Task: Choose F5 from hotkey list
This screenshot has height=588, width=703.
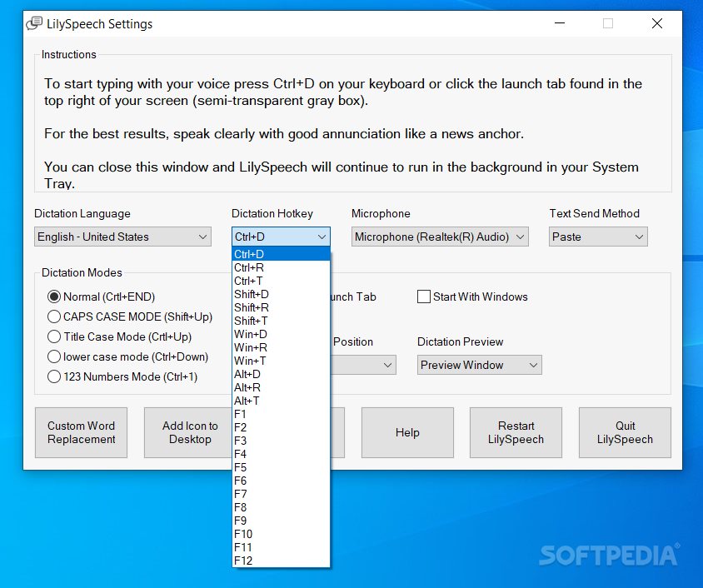Action: [281, 467]
